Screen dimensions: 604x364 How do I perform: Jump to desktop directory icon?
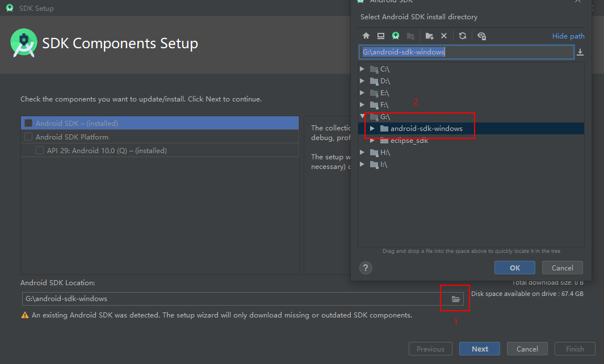pos(380,36)
